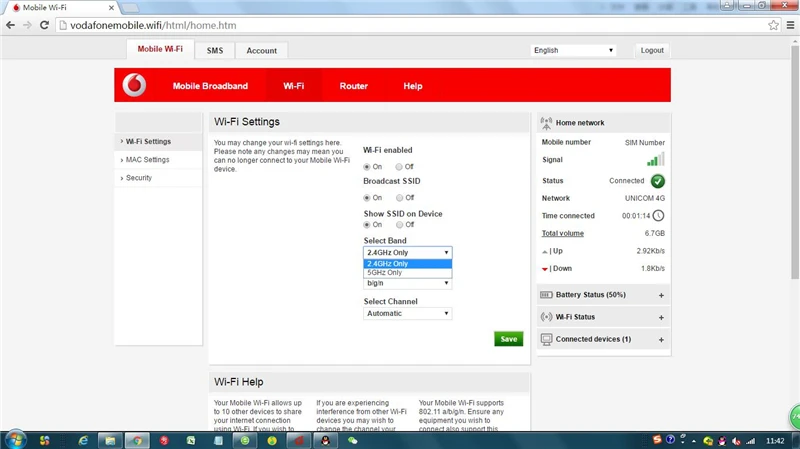
Task: Click the green Connected checkmark icon
Action: click(658, 181)
